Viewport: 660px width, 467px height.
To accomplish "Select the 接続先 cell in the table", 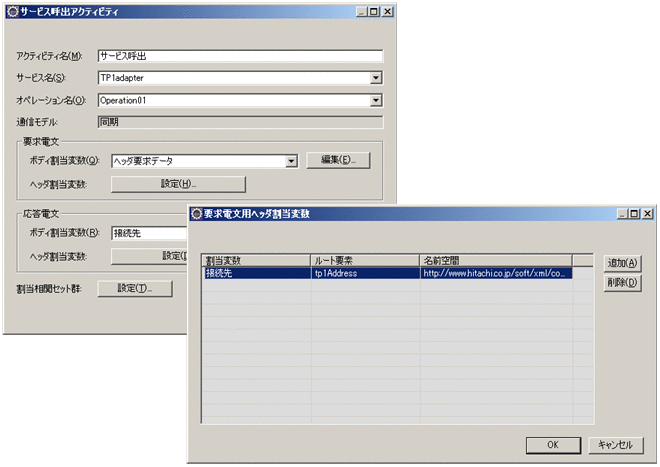I will pyautogui.click(x=256, y=273).
